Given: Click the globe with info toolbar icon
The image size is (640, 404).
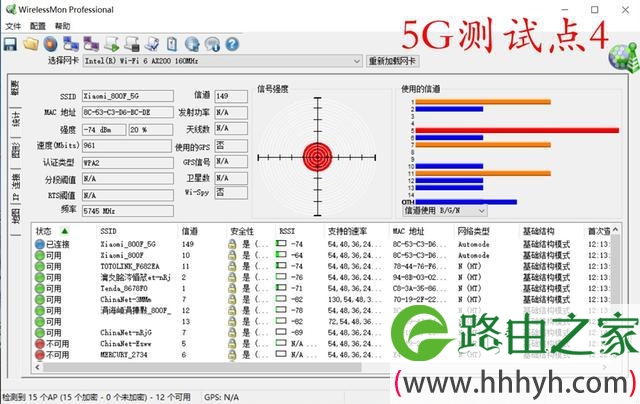Looking at the screenshot, I should [192, 44].
